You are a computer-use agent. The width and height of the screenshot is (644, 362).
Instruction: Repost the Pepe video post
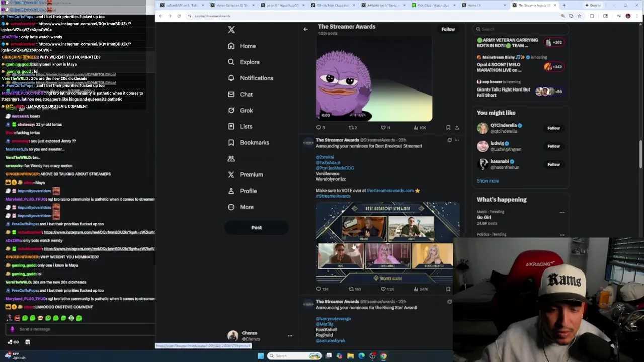352,128
